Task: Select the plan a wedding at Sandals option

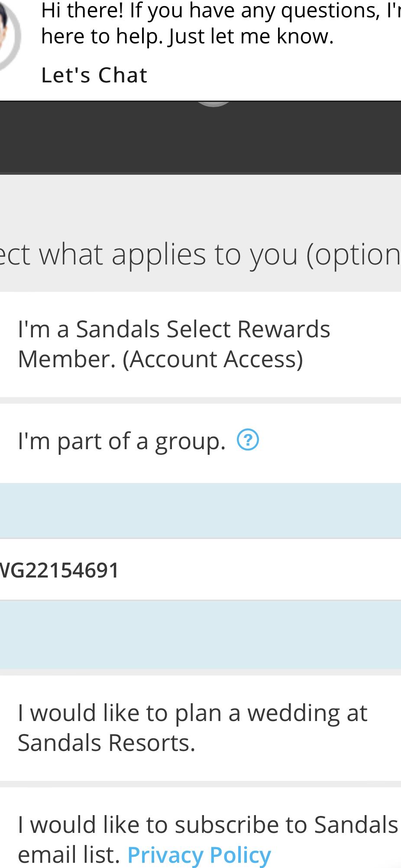Action: (x=200, y=728)
